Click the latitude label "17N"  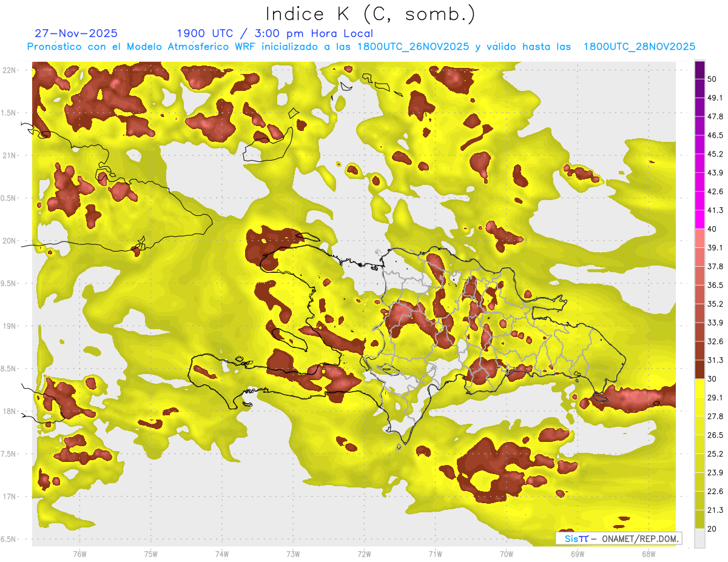(x=10, y=497)
